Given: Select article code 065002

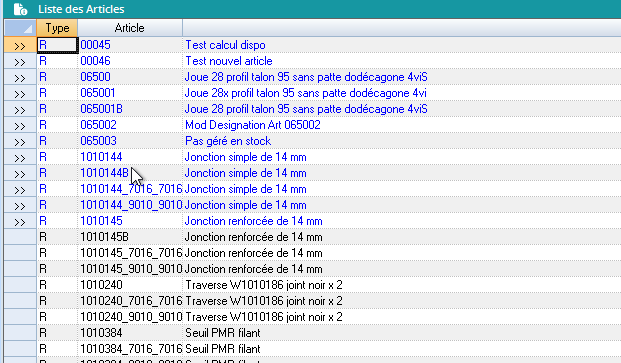Looking at the screenshot, I should (98, 125).
